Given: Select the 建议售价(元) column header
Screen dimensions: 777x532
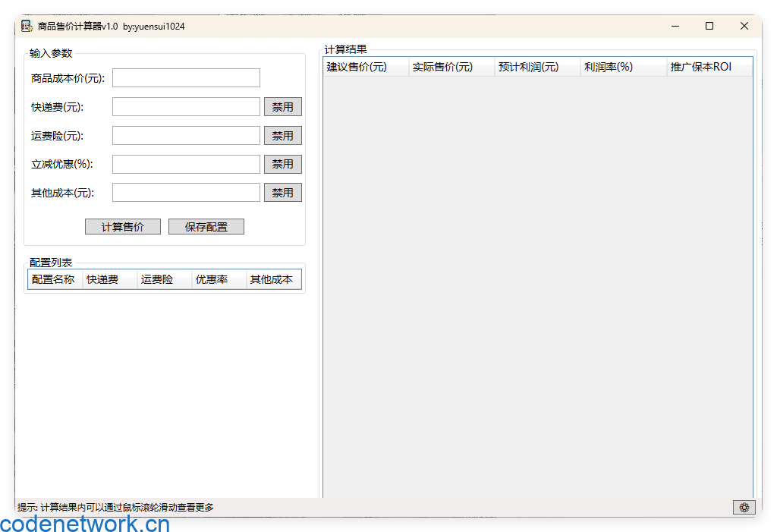Looking at the screenshot, I should tap(357, 67).
